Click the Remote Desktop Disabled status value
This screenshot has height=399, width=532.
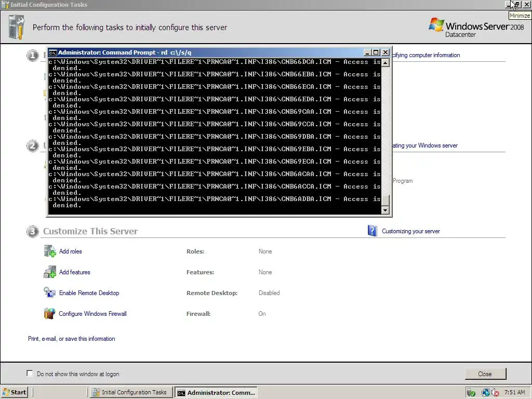pyautogui.click(x=269, y=293)
